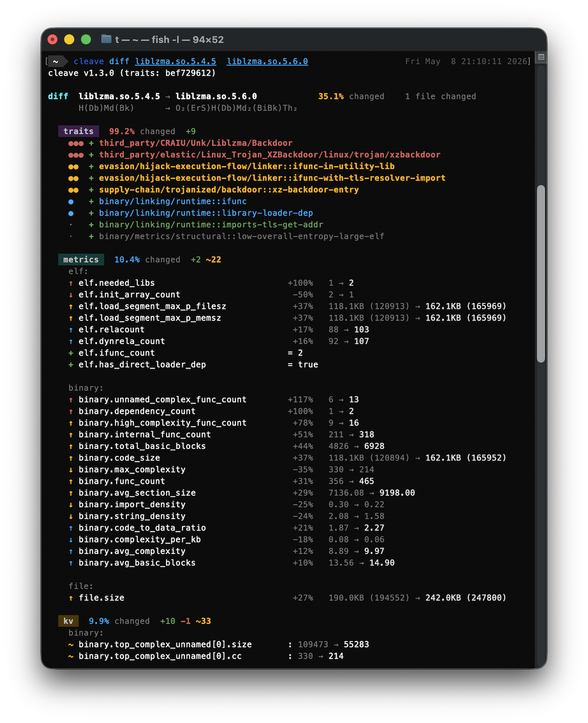This screenshot has height=723, width=588.
Task: Click the binary.func_count metric name
Action: click(122, 481)
